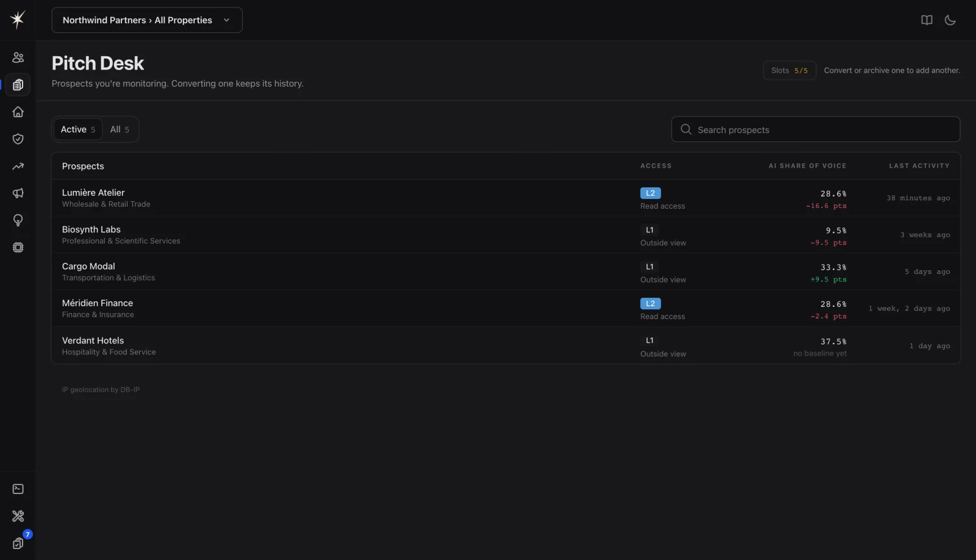This screenshot has width=976, height=560.
Task: Click the L1 badge for Biosynth Labs
Action: tap(650, 230)
